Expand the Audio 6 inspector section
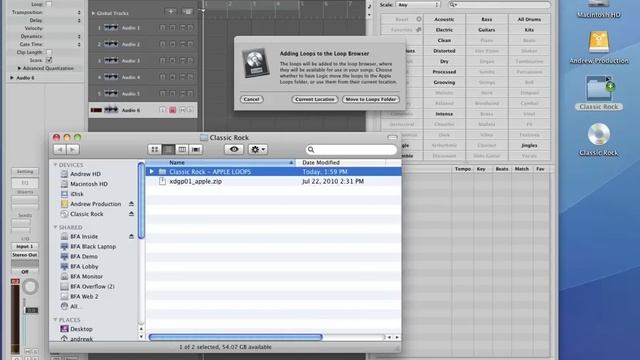The height and width of the screenshot is (360, 640). (x=12, y=78)
